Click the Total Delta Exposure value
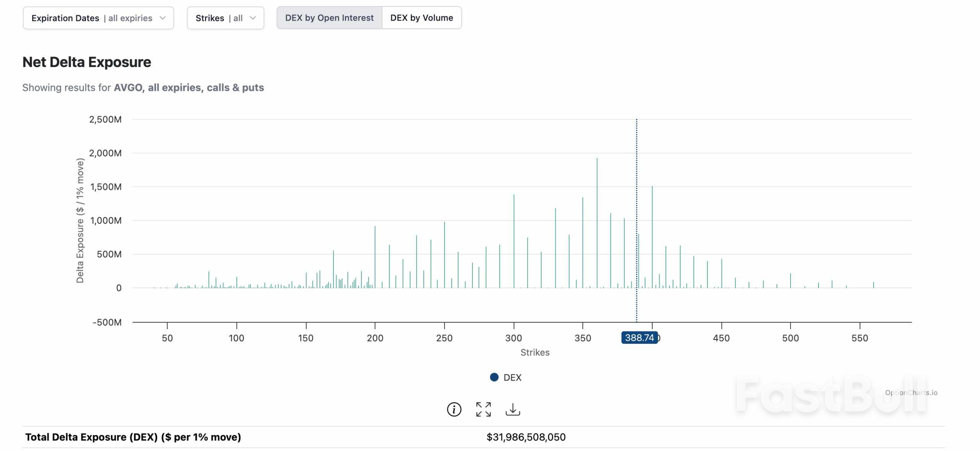Image resolution: width=980 pixels, height=451 pixels. point(526,437)
